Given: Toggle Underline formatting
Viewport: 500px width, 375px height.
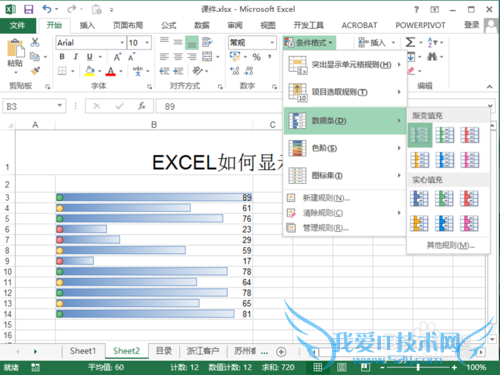Looking at the screenshot, I should click(89, 57).
